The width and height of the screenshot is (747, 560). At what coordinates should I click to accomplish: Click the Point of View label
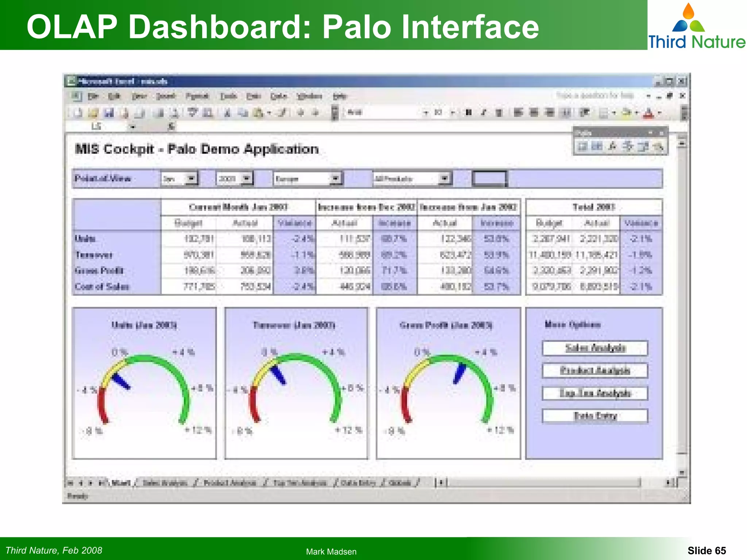(x=102, y=179)
